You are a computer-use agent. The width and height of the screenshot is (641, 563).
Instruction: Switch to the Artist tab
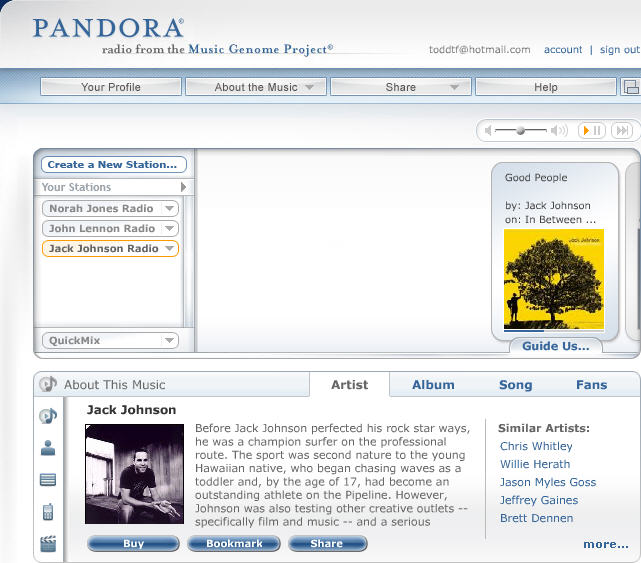point(350,385)
